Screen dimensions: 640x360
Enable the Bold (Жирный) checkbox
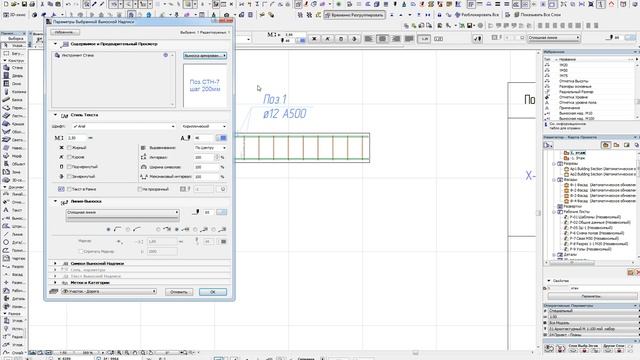[x=69, y=148]
